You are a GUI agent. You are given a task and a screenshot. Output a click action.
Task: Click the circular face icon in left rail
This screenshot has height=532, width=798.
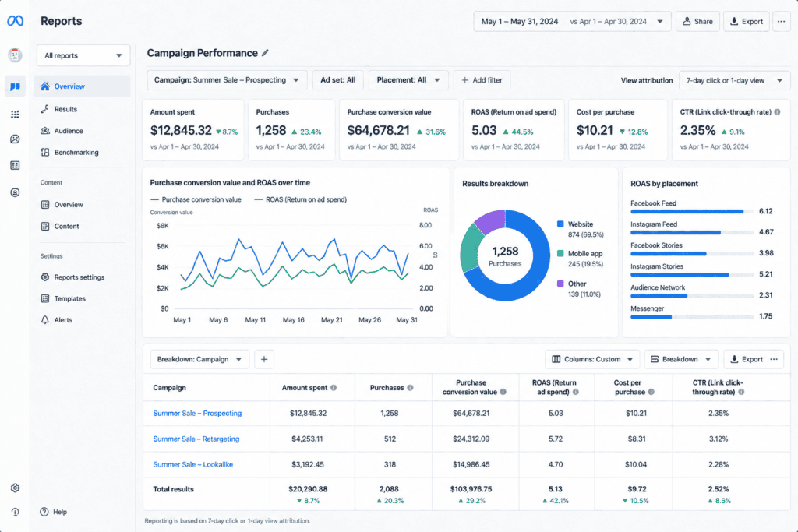click(15, 192)
